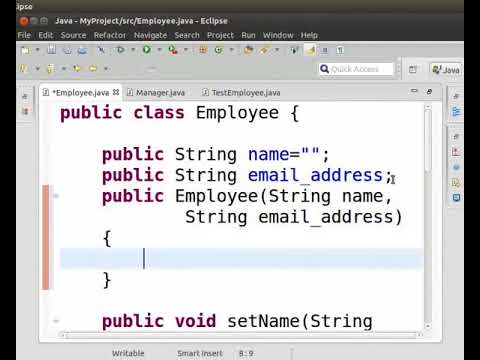Go to Last Edit Location icon
The image size is (480, 360).
77,69
